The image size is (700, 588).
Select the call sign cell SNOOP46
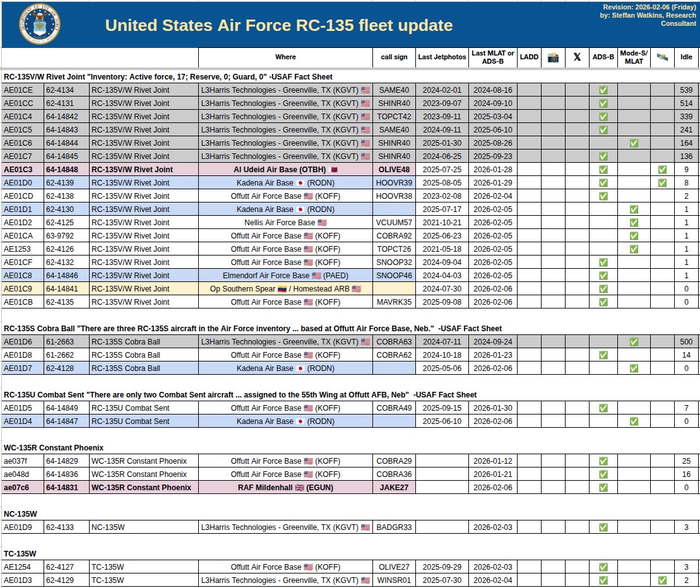[394, 276]
